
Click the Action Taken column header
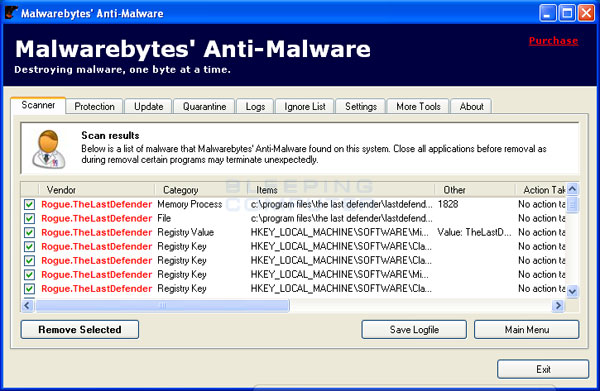click(540, 190)
